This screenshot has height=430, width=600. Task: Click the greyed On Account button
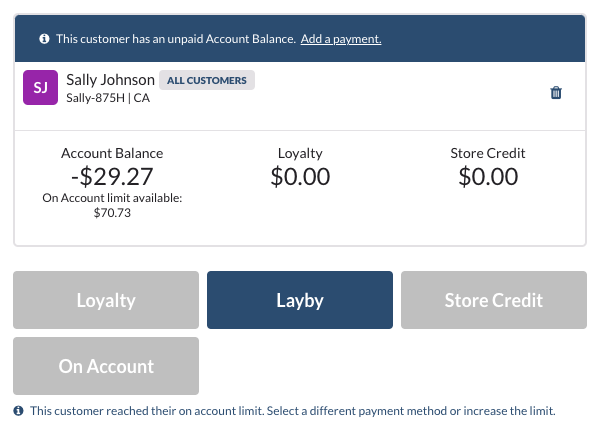[106, 366]
